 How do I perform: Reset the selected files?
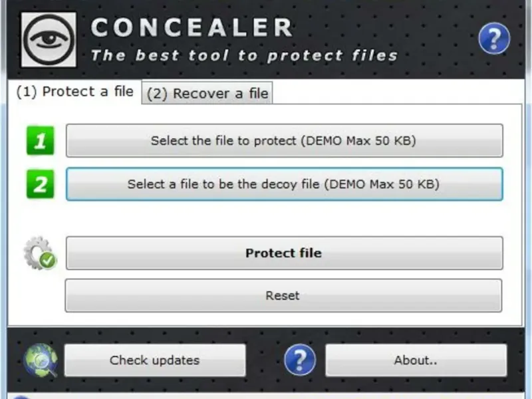point(283,295)
